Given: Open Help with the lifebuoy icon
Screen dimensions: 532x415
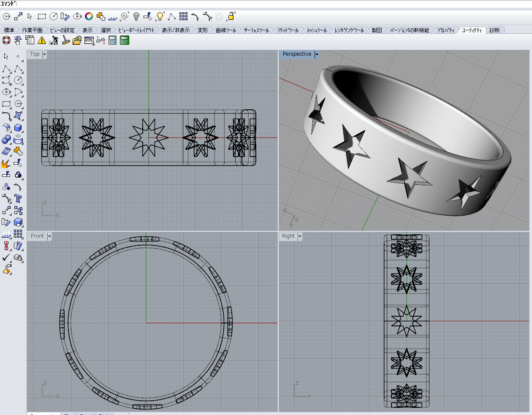Looking at the screenshot, I should pos(6,40).
